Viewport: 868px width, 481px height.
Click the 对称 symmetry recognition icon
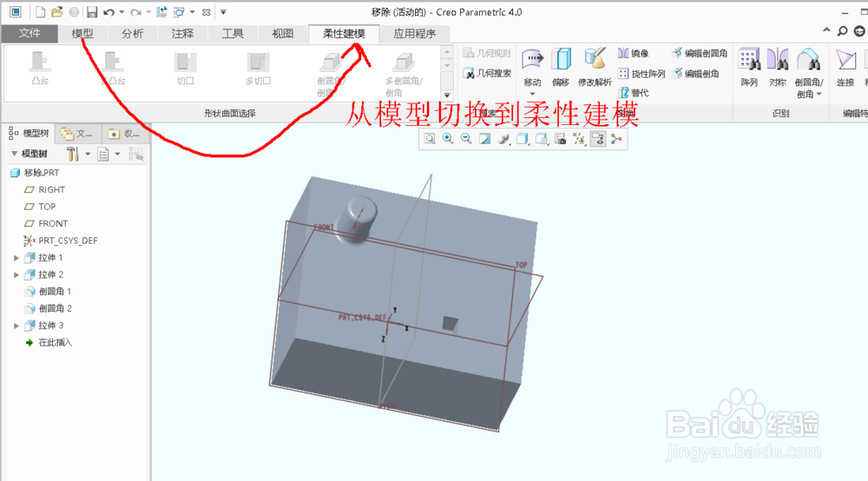(778, 59)
